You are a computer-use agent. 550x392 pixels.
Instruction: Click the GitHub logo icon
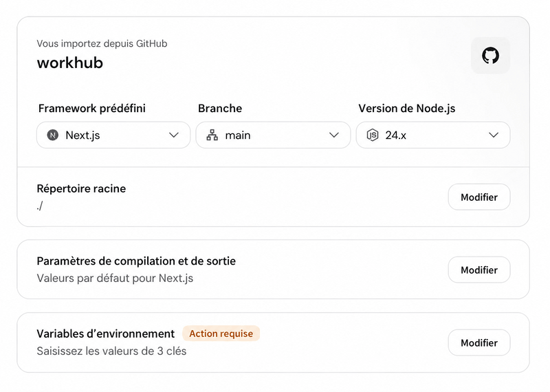click(x=490, y=56)
